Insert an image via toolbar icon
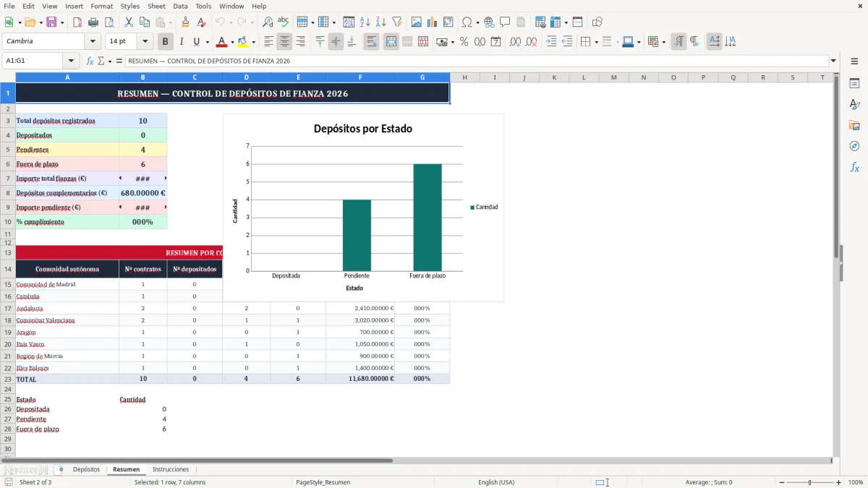Viewport: 868px width, 488px height. 417,22
